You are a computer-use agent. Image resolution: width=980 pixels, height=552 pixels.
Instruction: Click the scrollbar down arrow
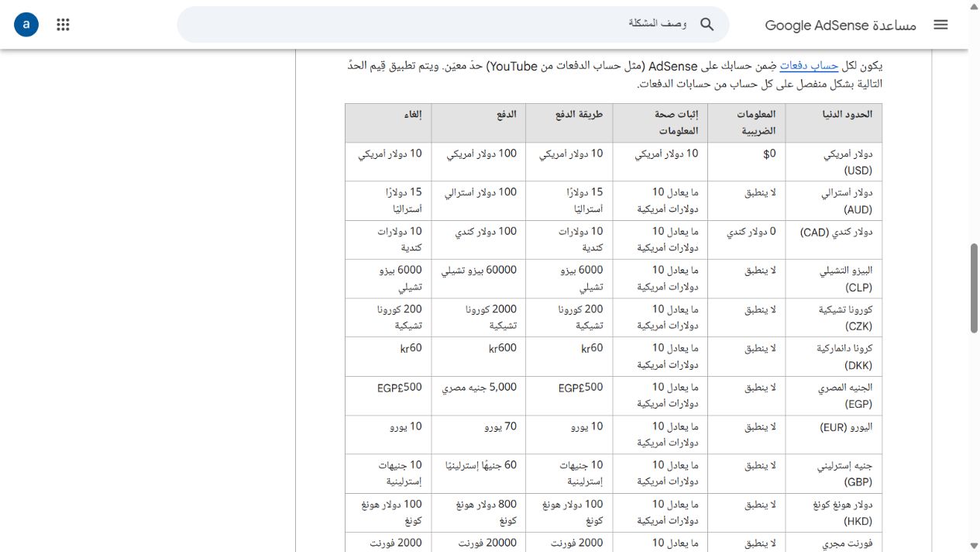pos(974,546)
